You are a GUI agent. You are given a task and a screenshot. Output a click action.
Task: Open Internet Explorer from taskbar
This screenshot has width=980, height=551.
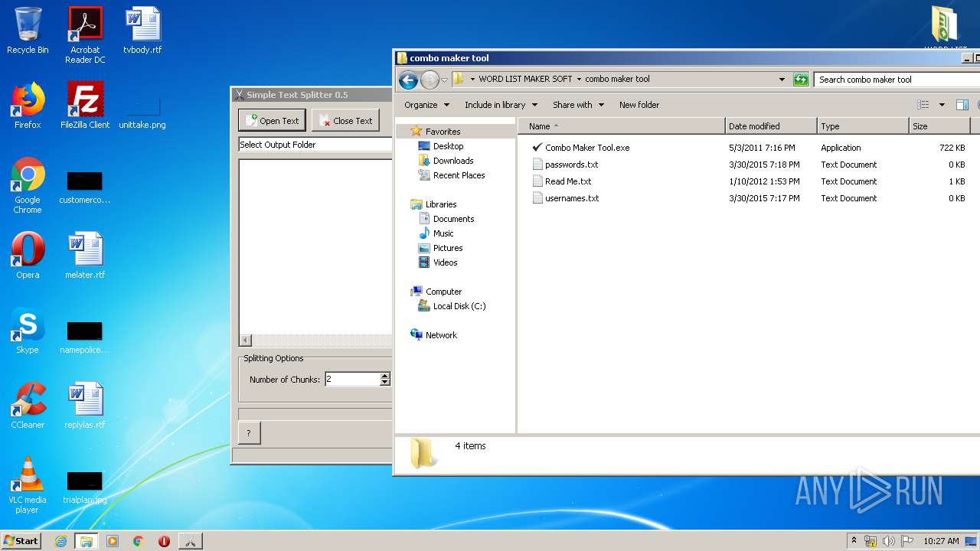(x=61, y=541)
